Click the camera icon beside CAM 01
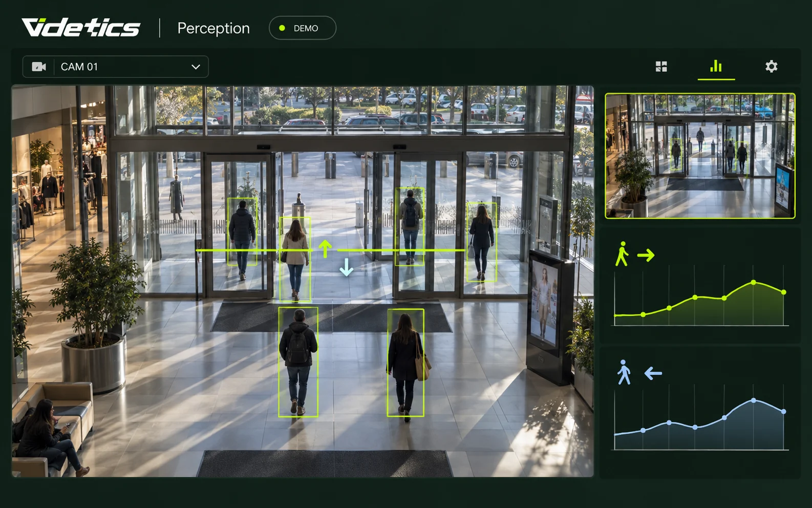 coord(39,67)
